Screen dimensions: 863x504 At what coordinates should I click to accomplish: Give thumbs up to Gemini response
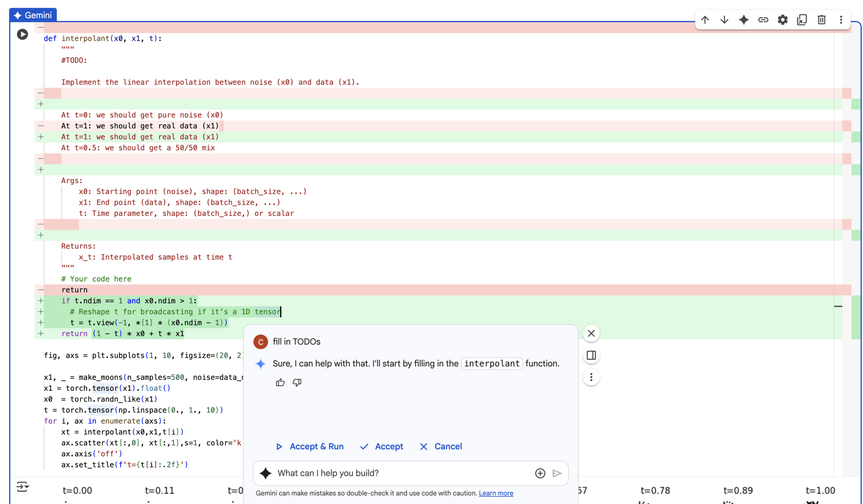280,382
